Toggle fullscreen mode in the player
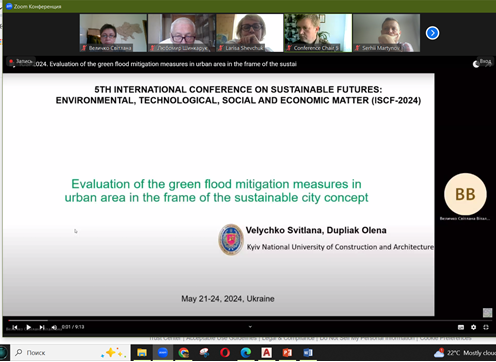 pyautogui.click(x=486, y=327)
